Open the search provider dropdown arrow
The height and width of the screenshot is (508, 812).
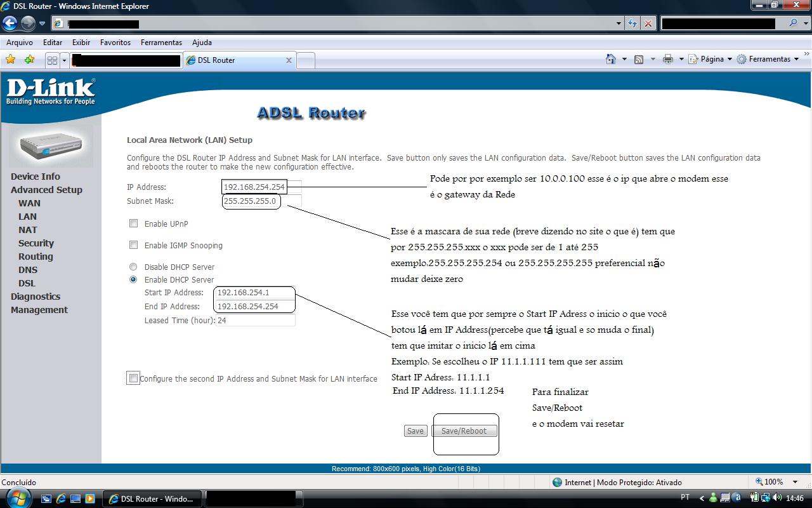[x=804, y=23]
